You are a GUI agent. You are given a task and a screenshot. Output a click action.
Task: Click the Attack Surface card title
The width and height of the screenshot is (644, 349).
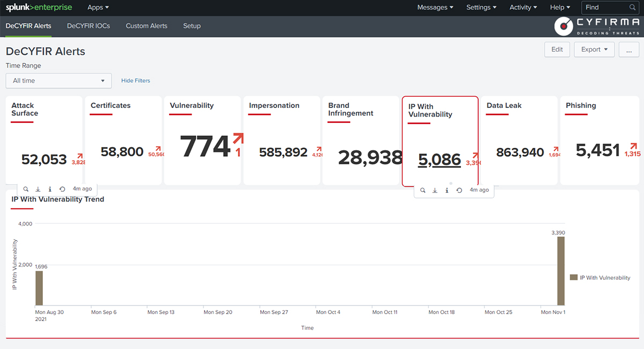pos(25,110)
